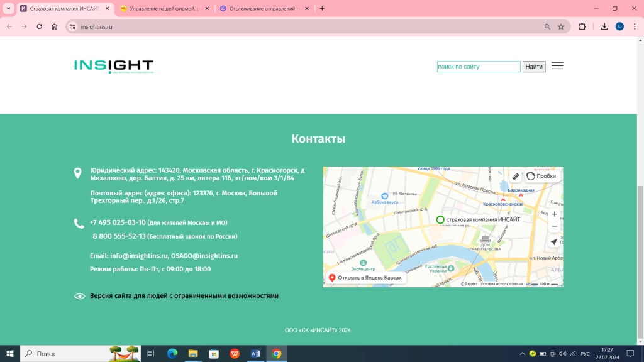This screenshot has height=362, width=644.
Task: Switch to the Управление нашей фирмой tab
Action: (164, 9)
